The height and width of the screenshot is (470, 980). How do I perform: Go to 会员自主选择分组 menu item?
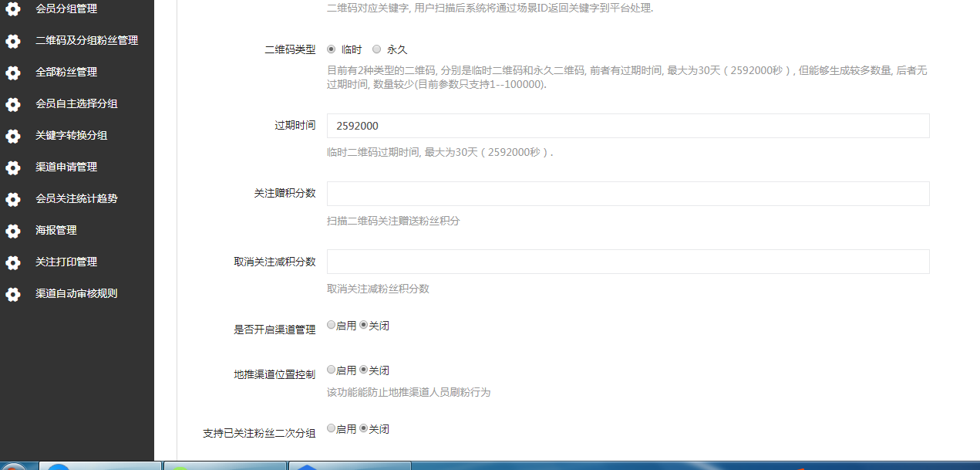coord(77,103)
